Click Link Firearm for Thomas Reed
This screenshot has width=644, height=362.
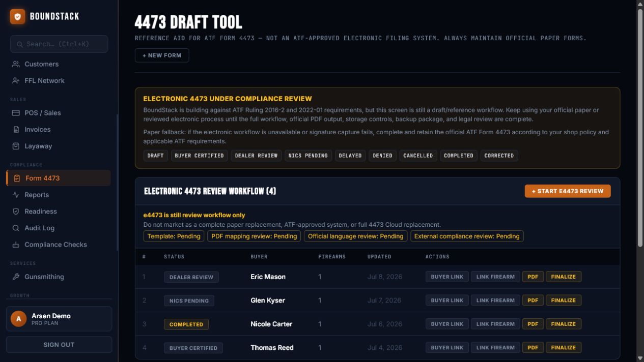click(495, 348)
